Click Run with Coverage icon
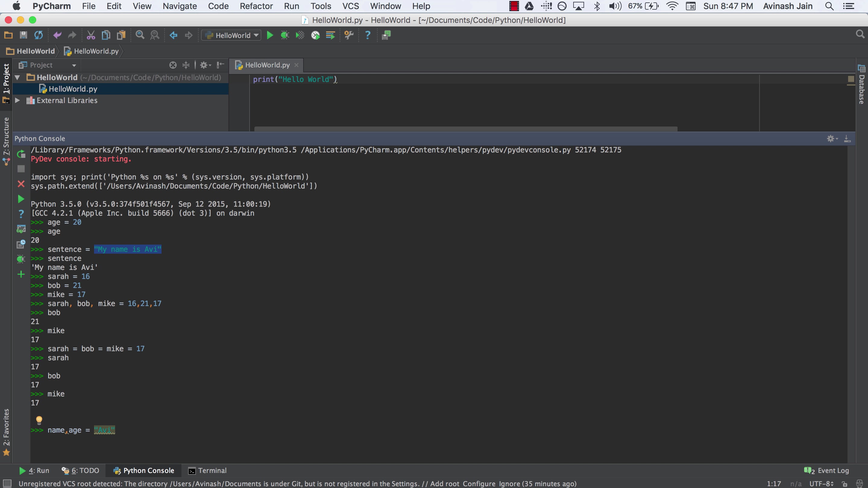 click(300, 35)
